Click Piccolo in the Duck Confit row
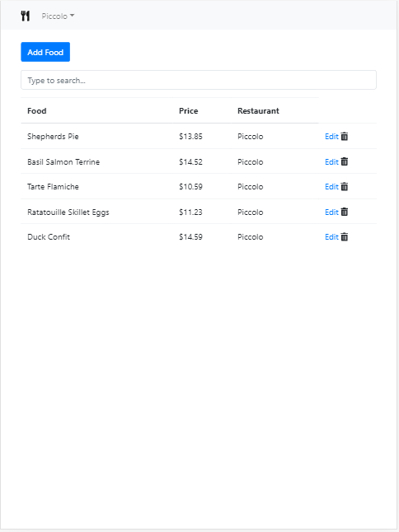This screenshot has width=399, height=532. tap(251, 237)
